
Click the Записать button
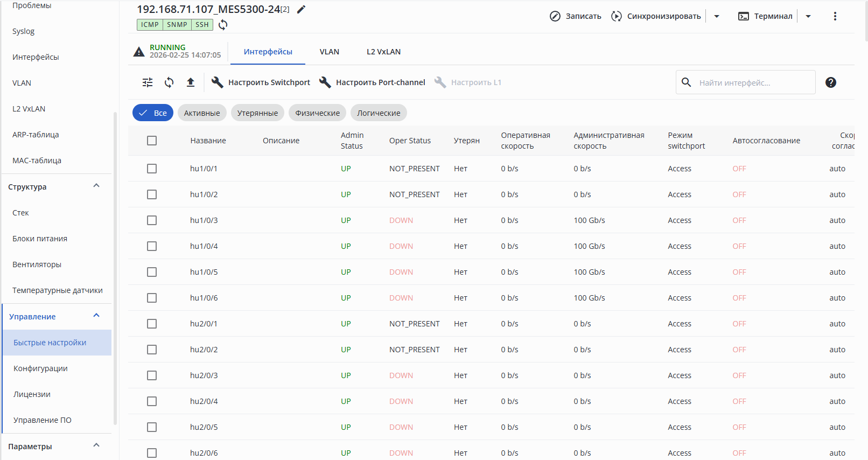pos(576,16)
